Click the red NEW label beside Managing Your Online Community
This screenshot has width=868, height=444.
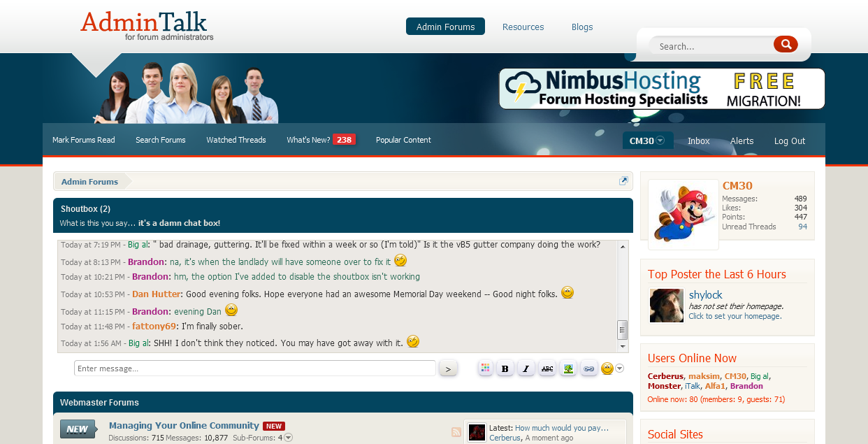[274, 426]
